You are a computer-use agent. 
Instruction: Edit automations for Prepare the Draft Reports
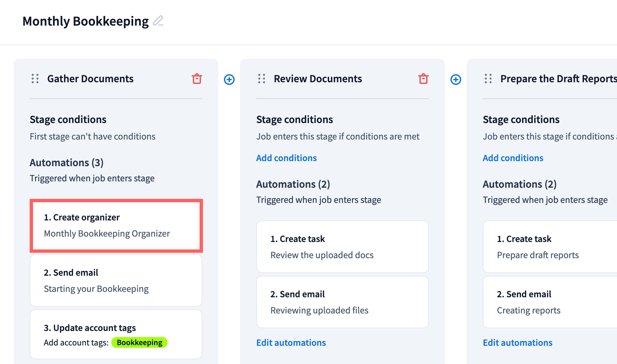pyautogui.click(x=518, y=343)
